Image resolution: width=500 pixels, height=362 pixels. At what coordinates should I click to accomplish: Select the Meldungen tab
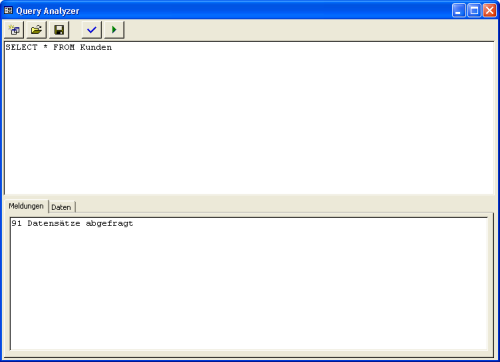(x=26, y=206)
